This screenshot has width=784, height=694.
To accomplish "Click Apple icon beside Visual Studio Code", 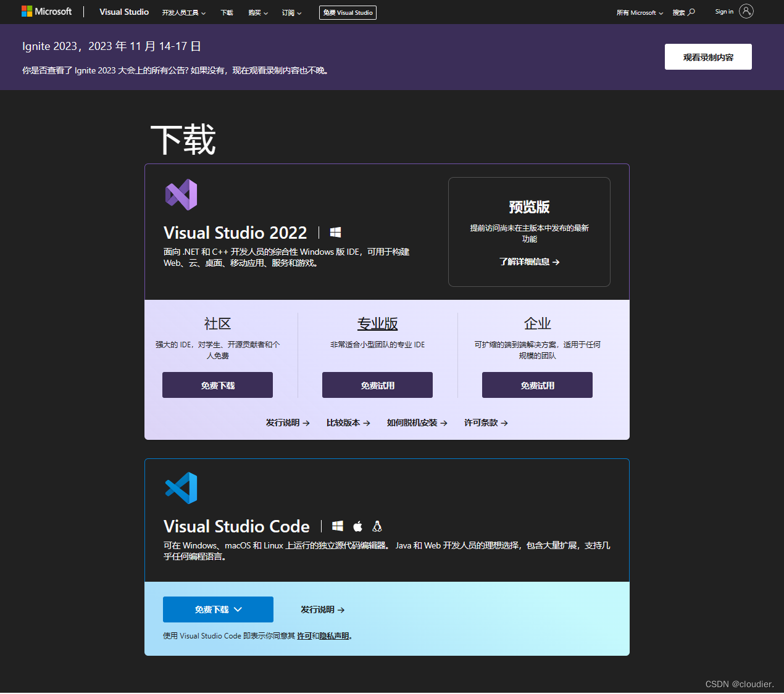I will (357, 526).
